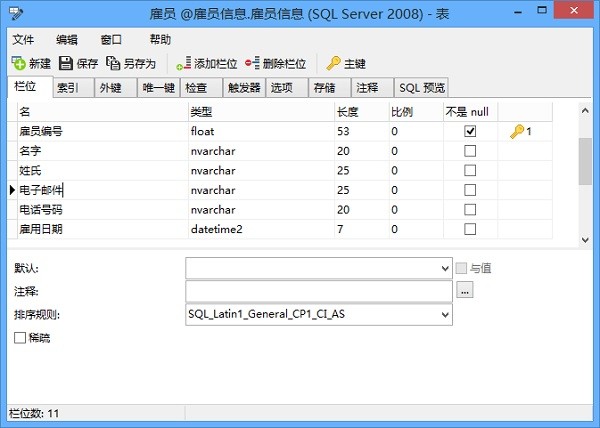The width and height of the screenshot is (600, 428).
Task: Check 不是 null for 名字
Action: click(470, 151)
